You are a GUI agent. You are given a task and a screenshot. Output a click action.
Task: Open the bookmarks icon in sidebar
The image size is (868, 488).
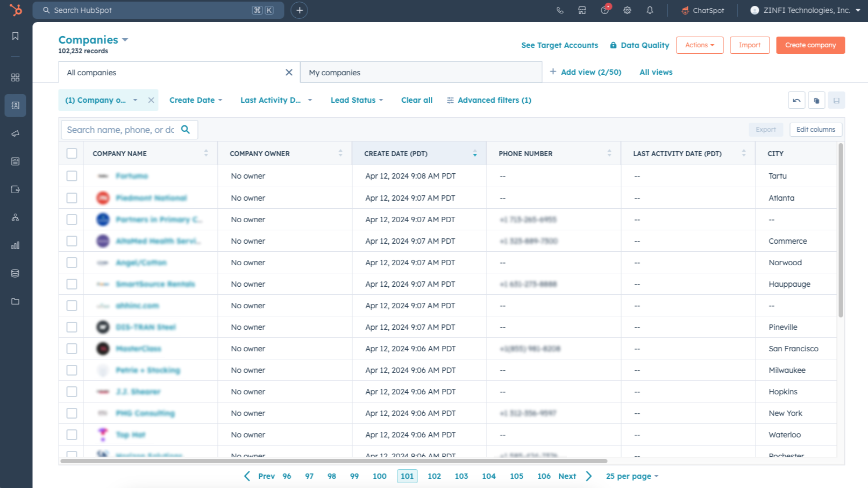pos(15,36)
